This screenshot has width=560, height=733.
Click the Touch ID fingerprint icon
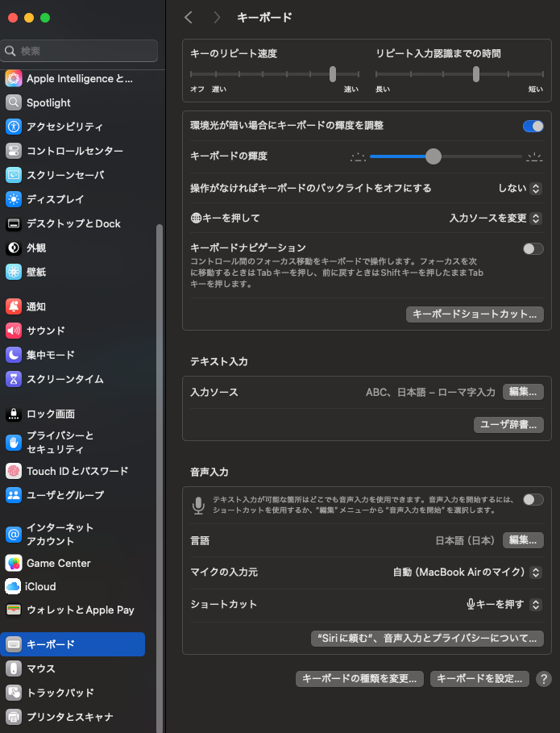click(x=14, y=471)
